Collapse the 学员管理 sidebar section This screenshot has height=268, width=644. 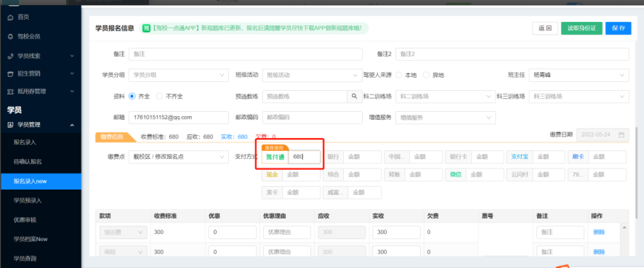click(x=72, y=125)
